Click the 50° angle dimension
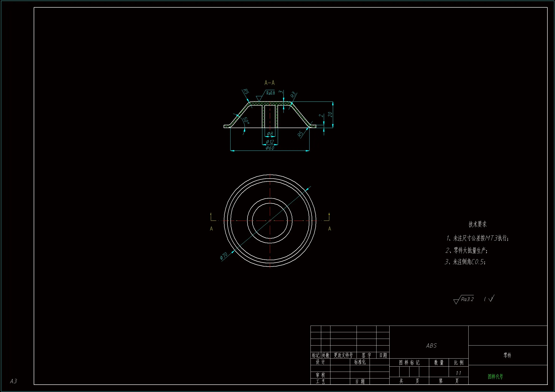This screenshot has width=555, height=392. coord(246,120)
